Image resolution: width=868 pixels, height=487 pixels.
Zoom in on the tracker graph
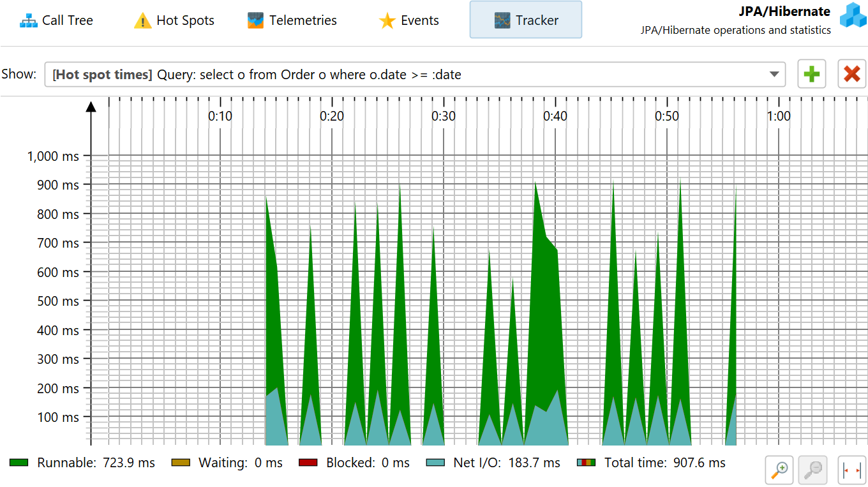[779, 470]
